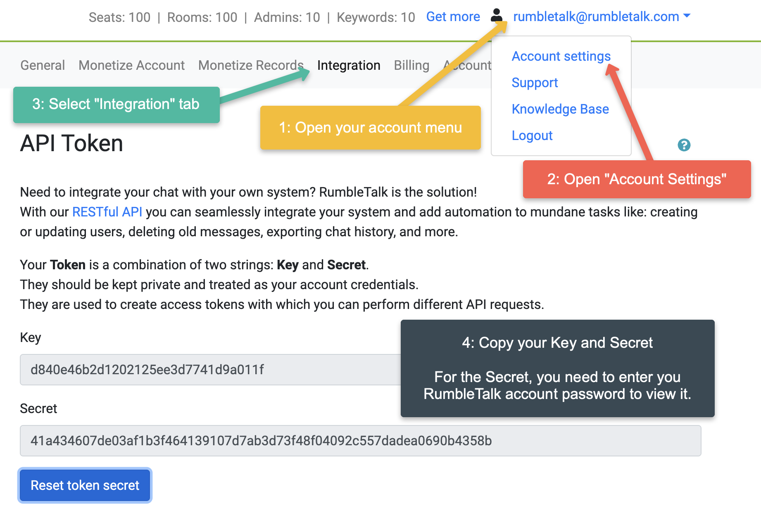Click inside the Secret field

pyautogui.click(x=360, y=441)
